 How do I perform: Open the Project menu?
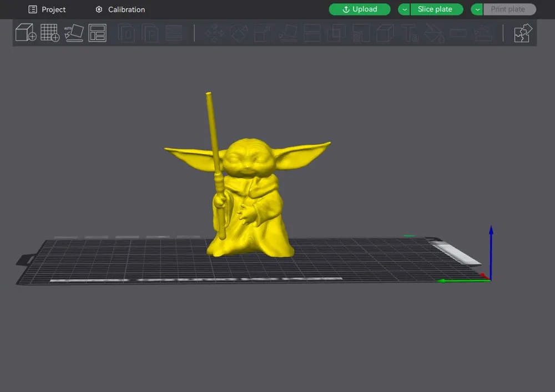[x=48, y=9]
